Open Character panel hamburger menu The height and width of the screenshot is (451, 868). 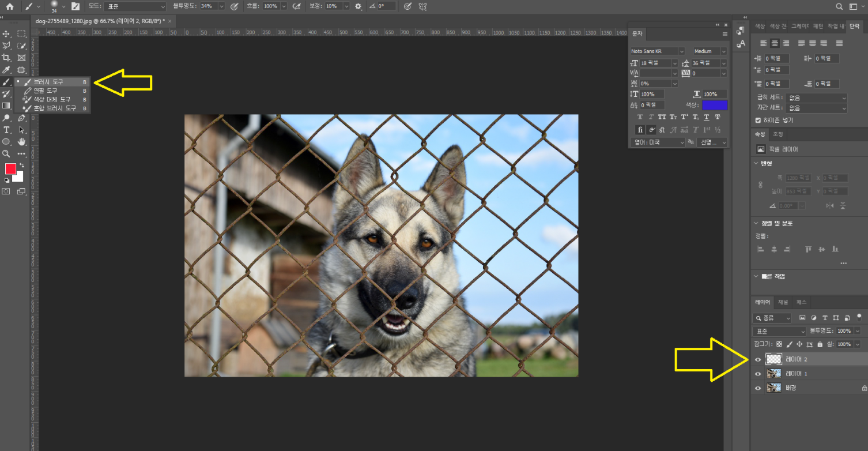(724, 33)
